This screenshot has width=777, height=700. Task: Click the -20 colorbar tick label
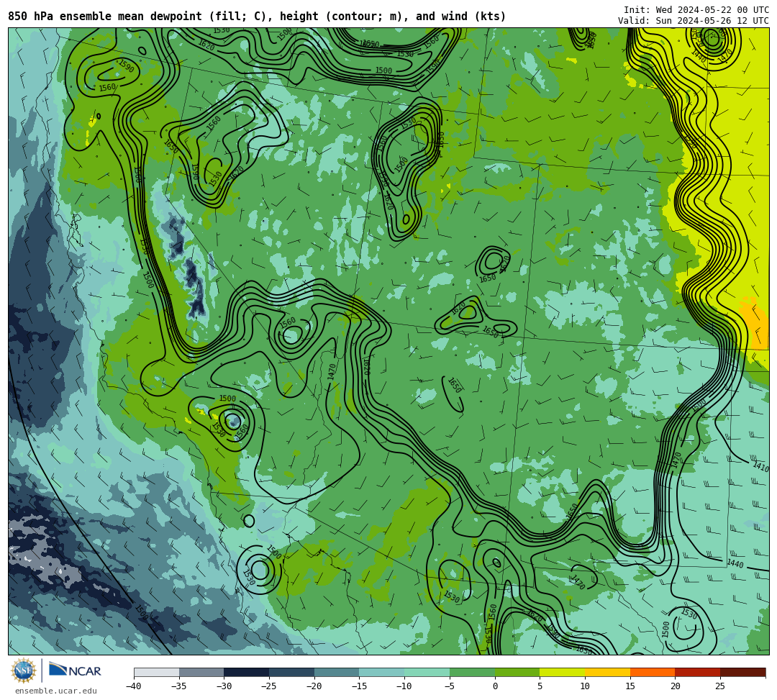tap(314, 686)
